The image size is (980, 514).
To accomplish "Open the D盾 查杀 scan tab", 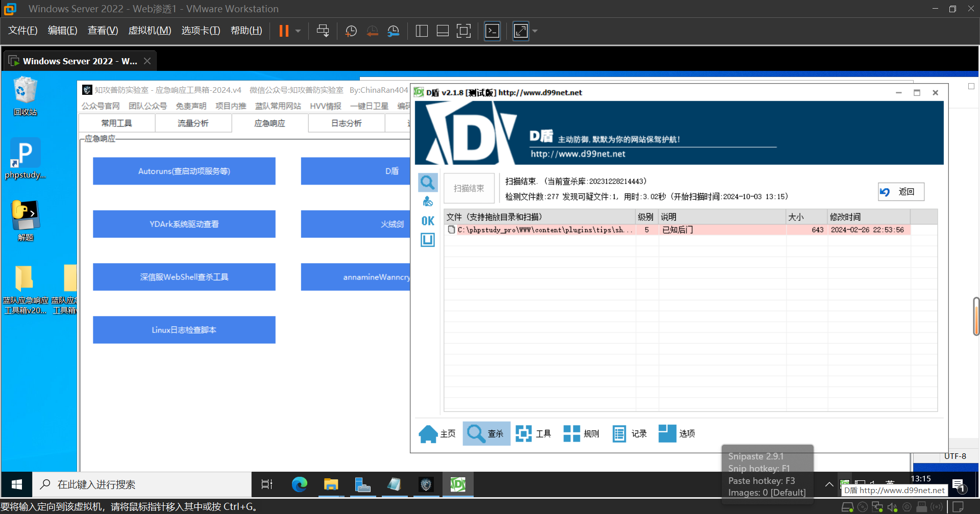I will coord(486,434).
